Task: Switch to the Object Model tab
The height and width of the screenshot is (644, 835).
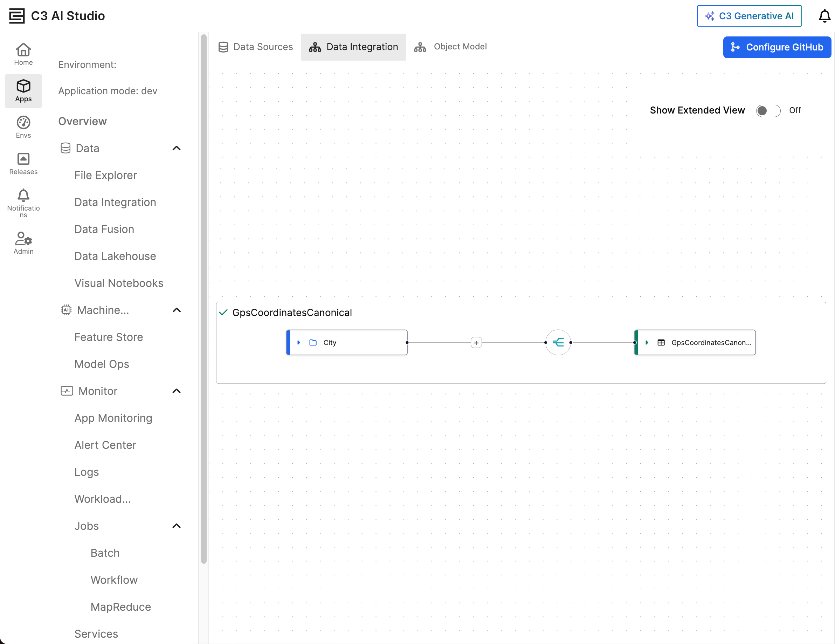Action: pyautogui.click(x=450, y=47)
